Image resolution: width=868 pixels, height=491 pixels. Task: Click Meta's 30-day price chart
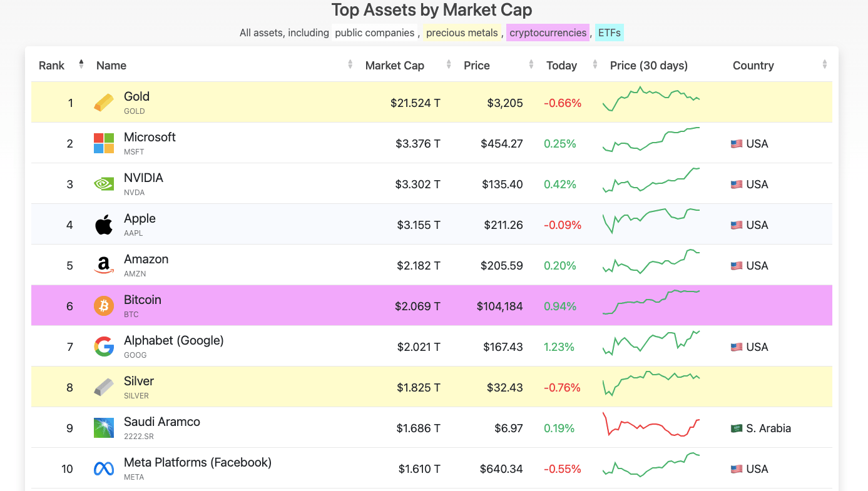coord(651,465)
